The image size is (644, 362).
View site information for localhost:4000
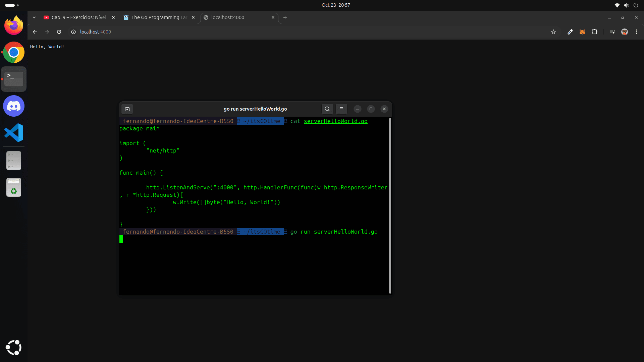pos(73,32)
